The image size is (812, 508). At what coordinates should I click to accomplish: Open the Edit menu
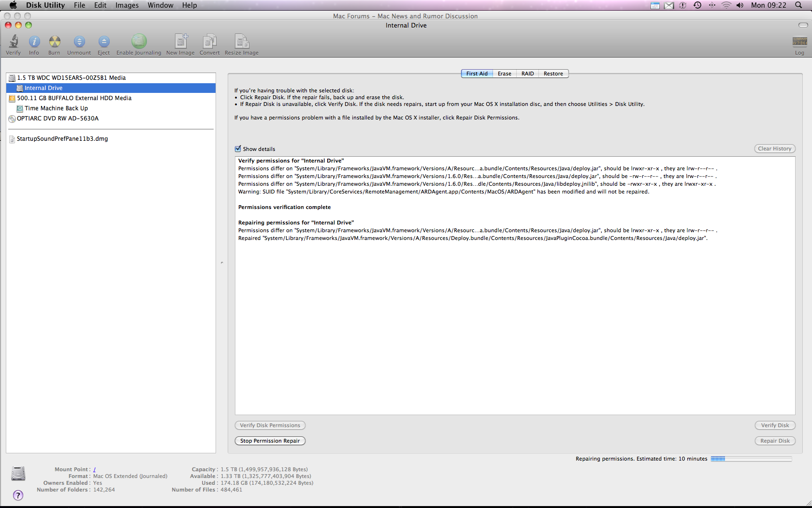pos(101,5)
